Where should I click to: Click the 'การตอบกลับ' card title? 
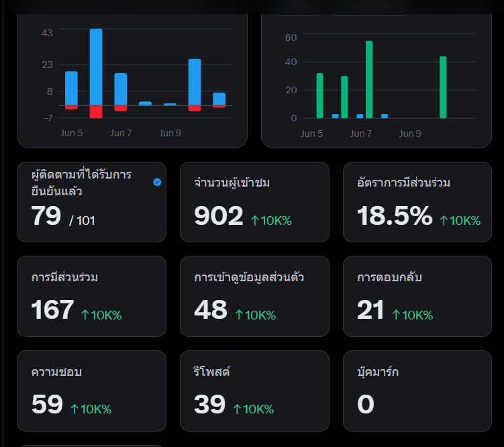pyautogui.click(x=389, y=277)
